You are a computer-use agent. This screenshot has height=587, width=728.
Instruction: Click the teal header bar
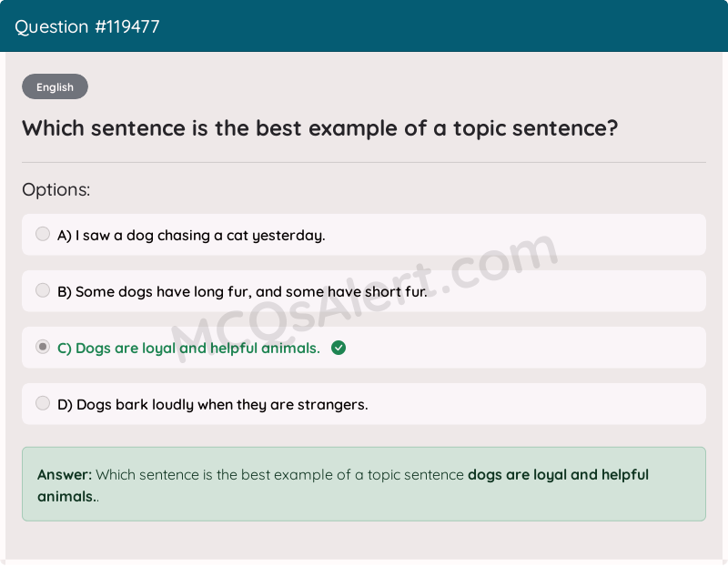coord(455,26)
